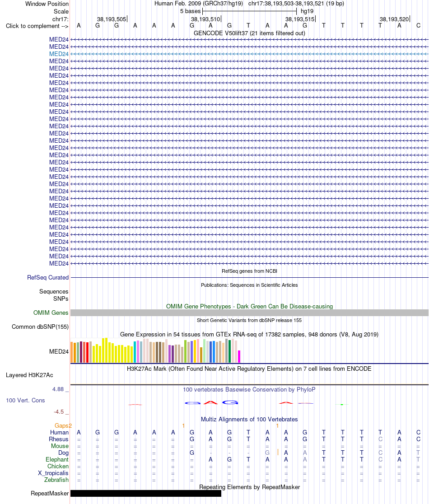
Task: Click the 100 Vert. Cons label
Action: [x=25, y=401]
